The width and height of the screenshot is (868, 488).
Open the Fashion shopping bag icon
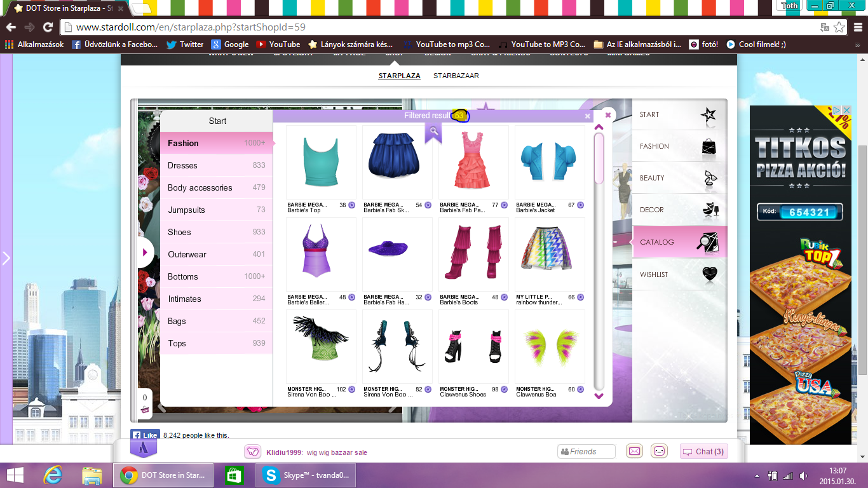click(709, 147)
